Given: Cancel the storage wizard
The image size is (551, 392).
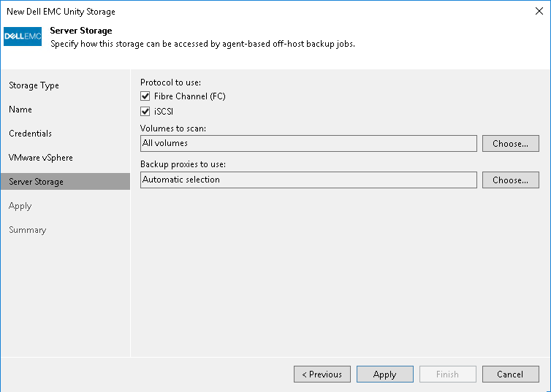Looking at the screenshot, I should tap(510, 374).
